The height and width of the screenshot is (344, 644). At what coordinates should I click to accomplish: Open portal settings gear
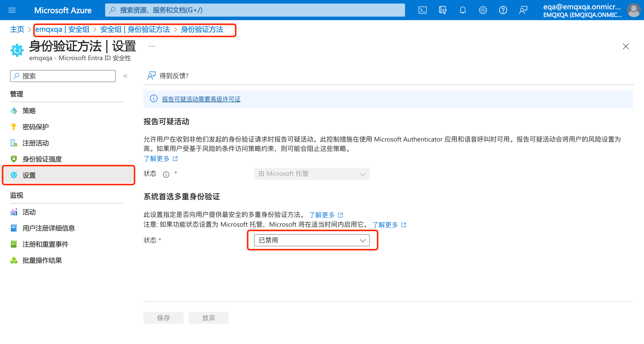(483, 10)
